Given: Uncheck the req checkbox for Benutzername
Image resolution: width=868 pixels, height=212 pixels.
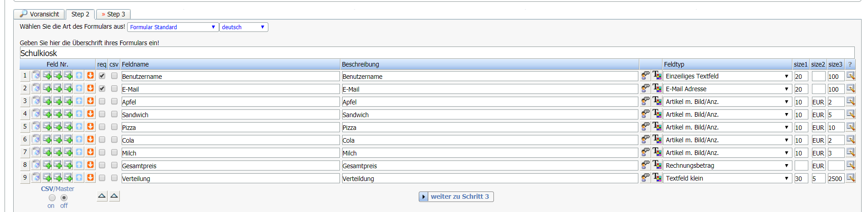Looking at the screenshot, I should (x=102, y=76).
